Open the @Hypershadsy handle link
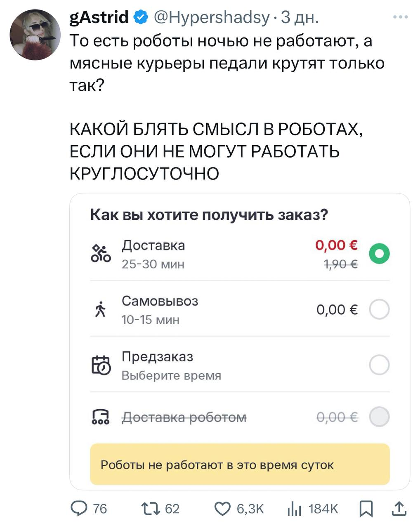The height and width of the screenshot is (528, 420). 211,17
